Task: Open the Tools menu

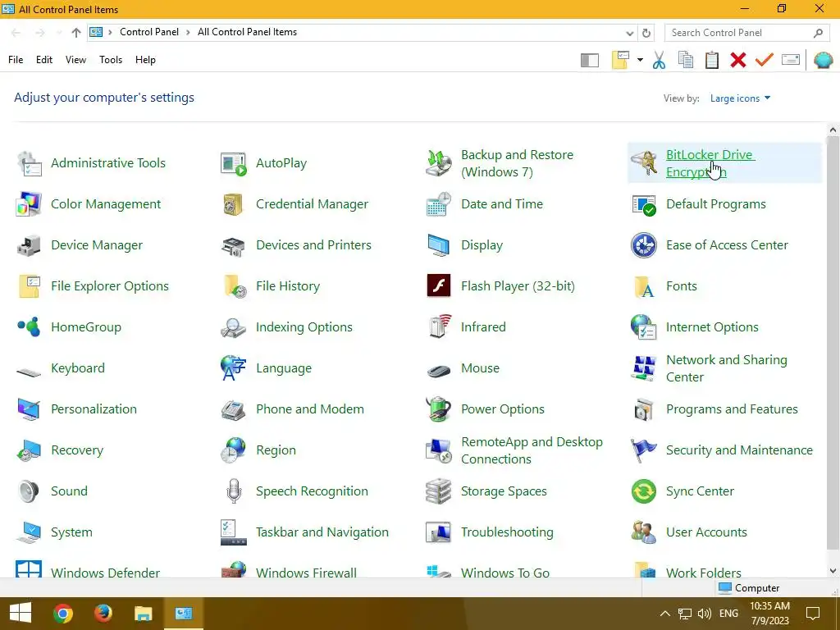Action: [x=111, y=60]
